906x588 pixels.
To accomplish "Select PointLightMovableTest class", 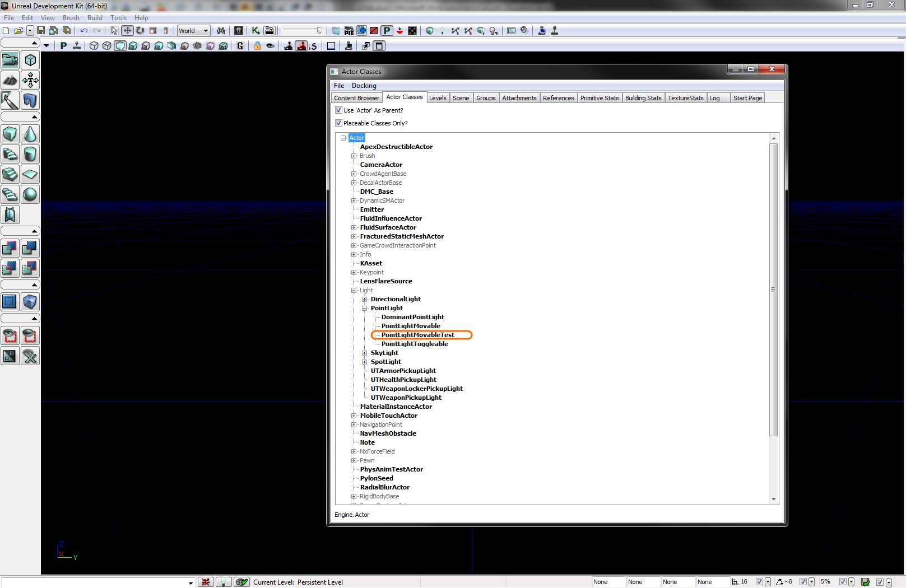I will pos(418,335).
